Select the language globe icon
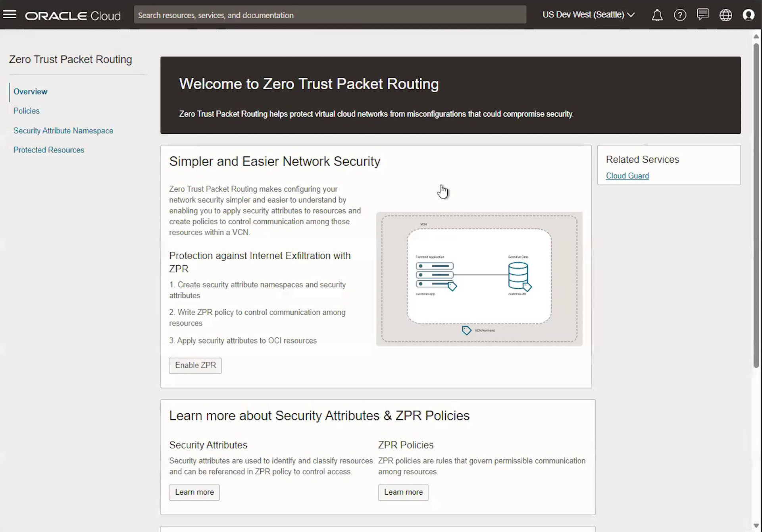Image resolution: width=762 pixels, height=532 pixels. pyautogui.click(x=727, y=14)
